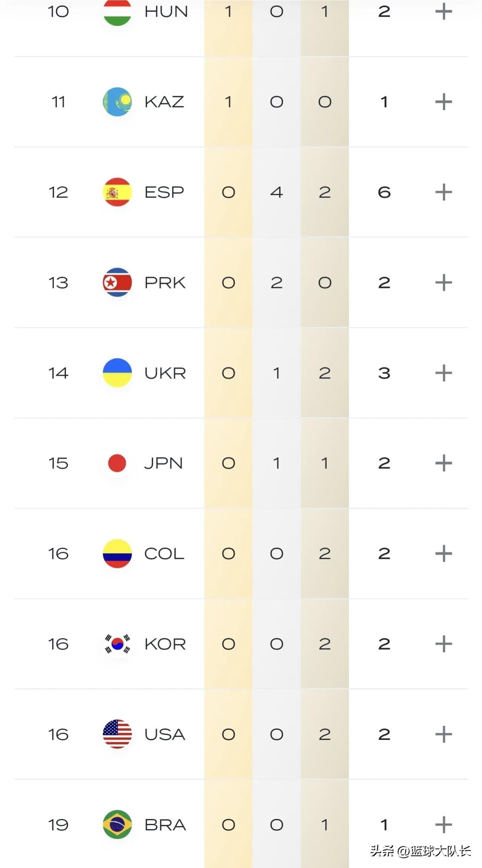Click the North Korea flag icon
482x868 pixels.
point(117,282)
